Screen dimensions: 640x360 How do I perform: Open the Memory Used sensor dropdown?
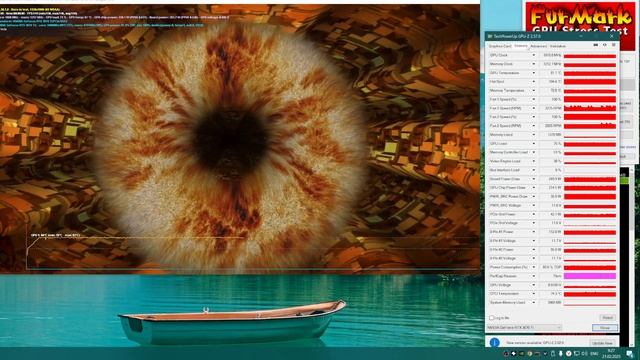click(533, 135)
